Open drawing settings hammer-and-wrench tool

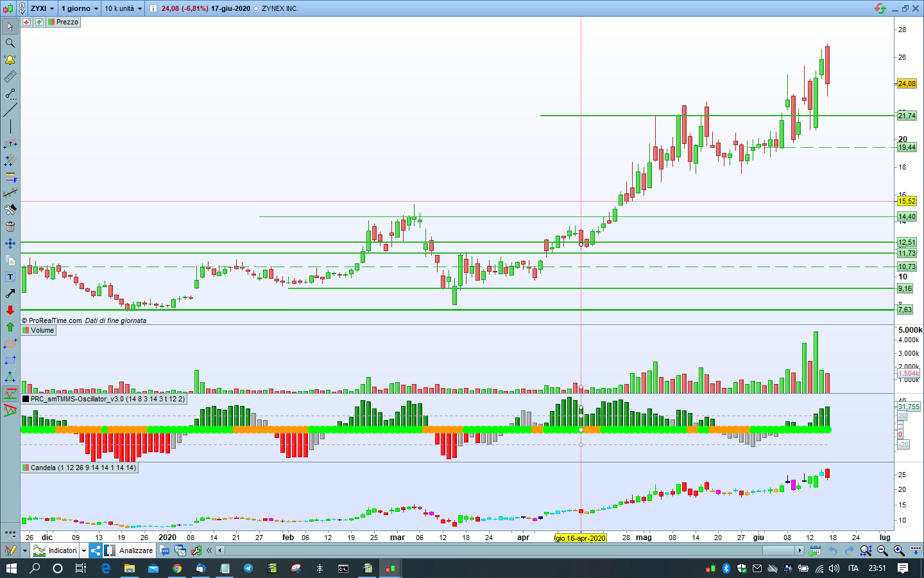coord(10,210)
